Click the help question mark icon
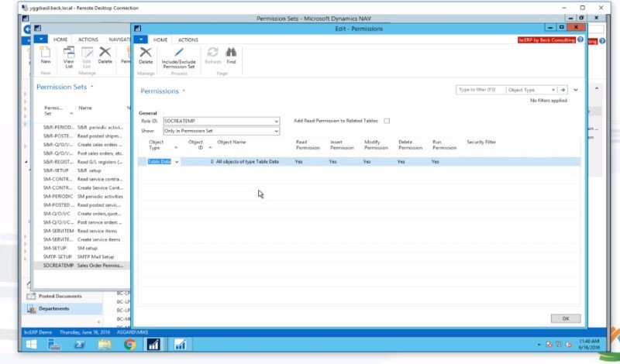 click(x=580, y=39)
